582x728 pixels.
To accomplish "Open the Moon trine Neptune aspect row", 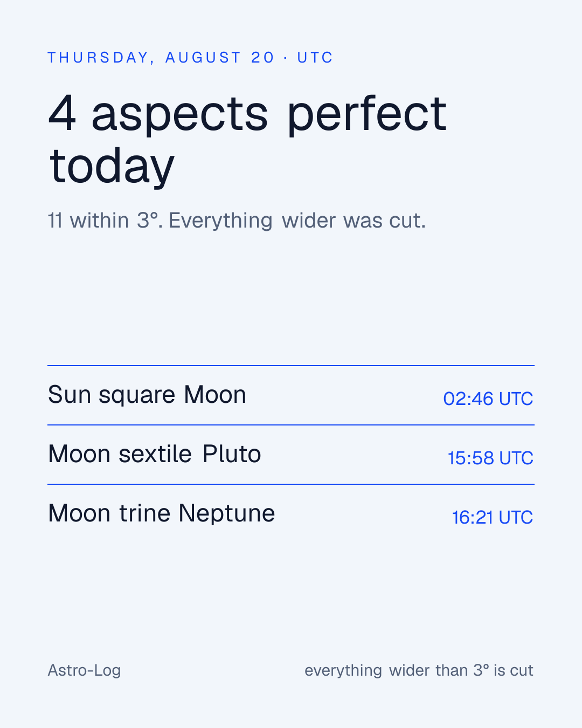I will [291, 514].
